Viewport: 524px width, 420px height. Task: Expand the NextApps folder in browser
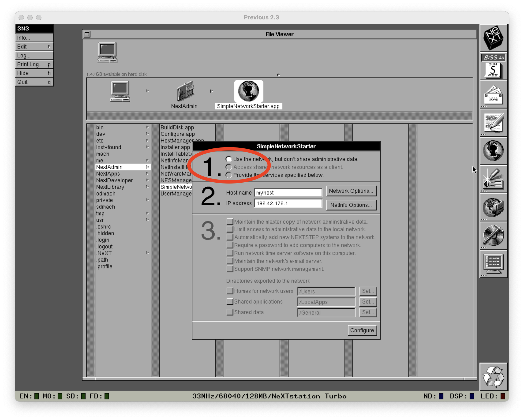pos(108,174)
